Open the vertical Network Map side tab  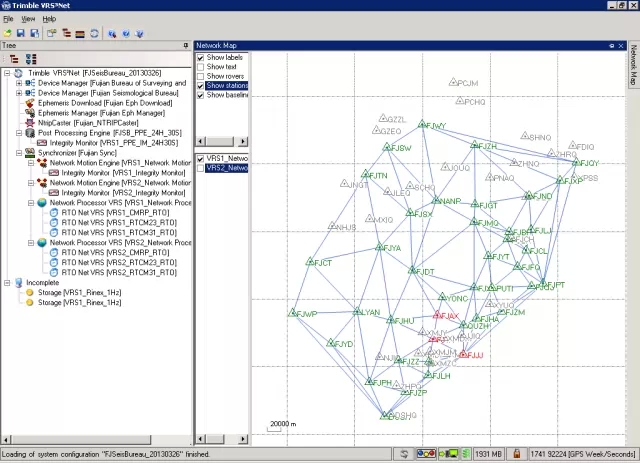tap(633, 65)
